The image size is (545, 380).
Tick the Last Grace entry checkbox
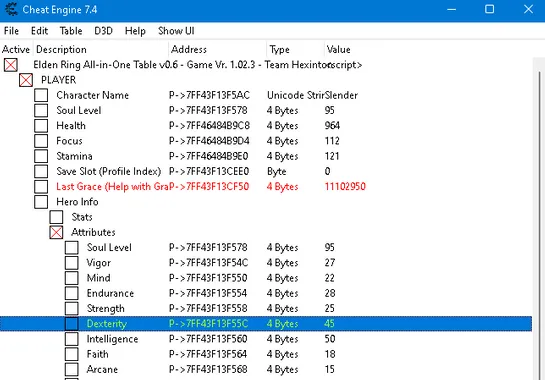[41, 187]
